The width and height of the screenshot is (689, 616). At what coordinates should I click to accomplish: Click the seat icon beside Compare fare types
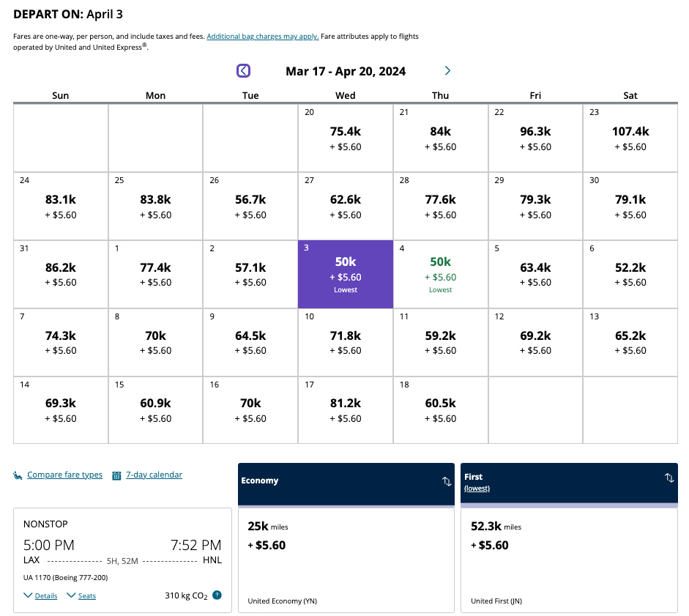pos(16,475)
